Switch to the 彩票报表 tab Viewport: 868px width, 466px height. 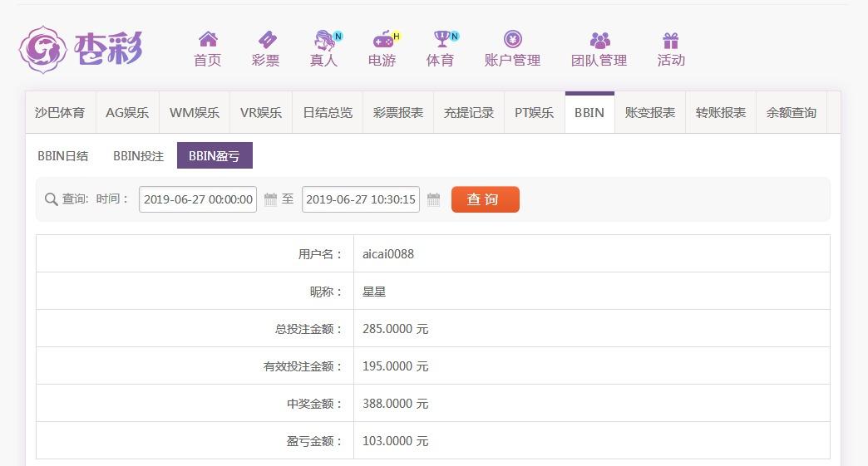click(398, 113)
